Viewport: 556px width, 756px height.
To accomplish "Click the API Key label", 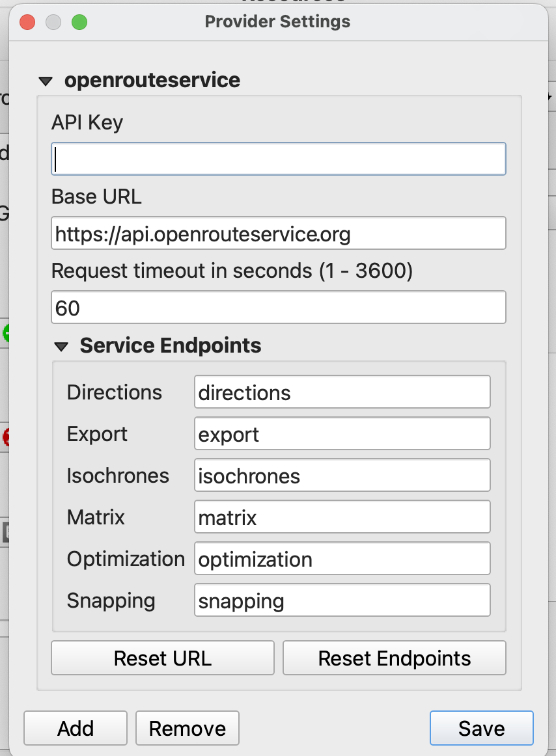I will pos(87,122).
